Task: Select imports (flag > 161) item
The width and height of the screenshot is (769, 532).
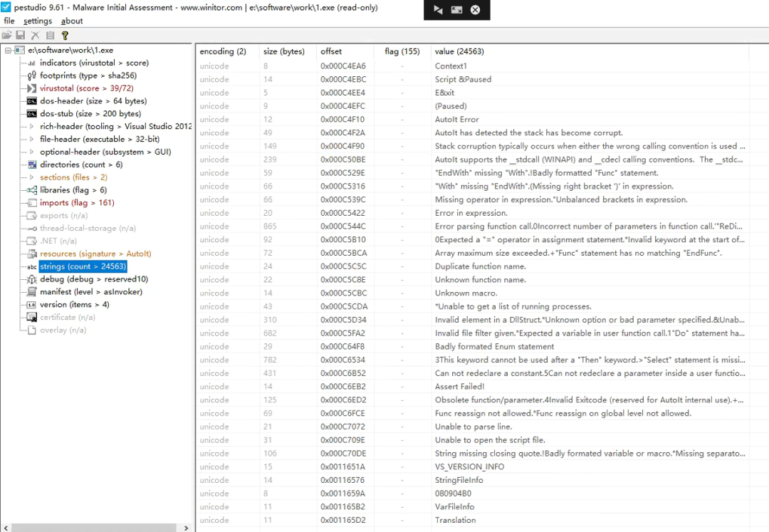Action: pos(77,203)
